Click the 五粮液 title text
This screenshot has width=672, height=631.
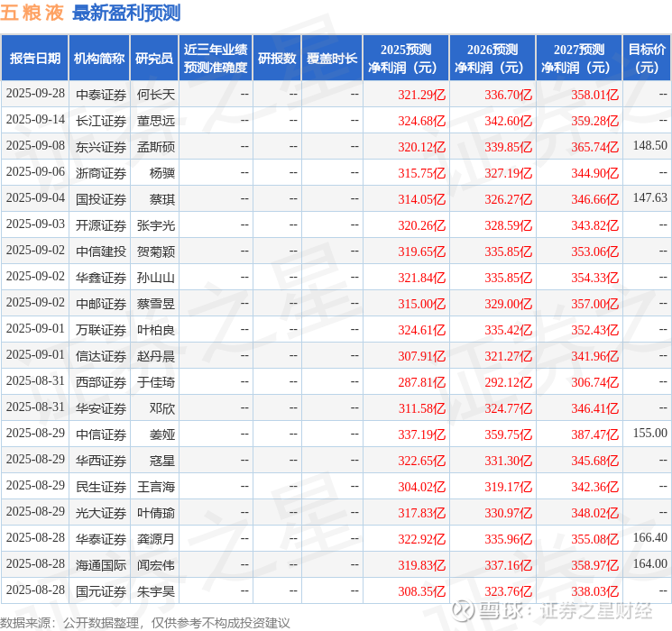(x=32, y=13)
